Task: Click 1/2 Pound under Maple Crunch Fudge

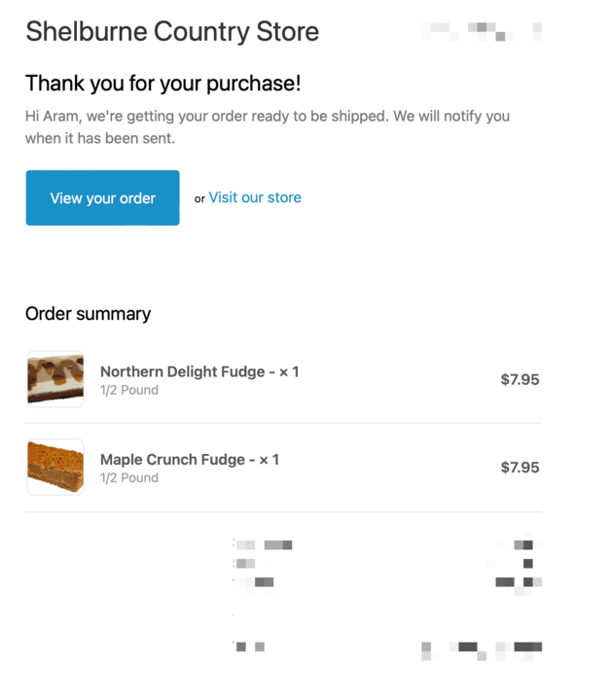Action: 129,478
